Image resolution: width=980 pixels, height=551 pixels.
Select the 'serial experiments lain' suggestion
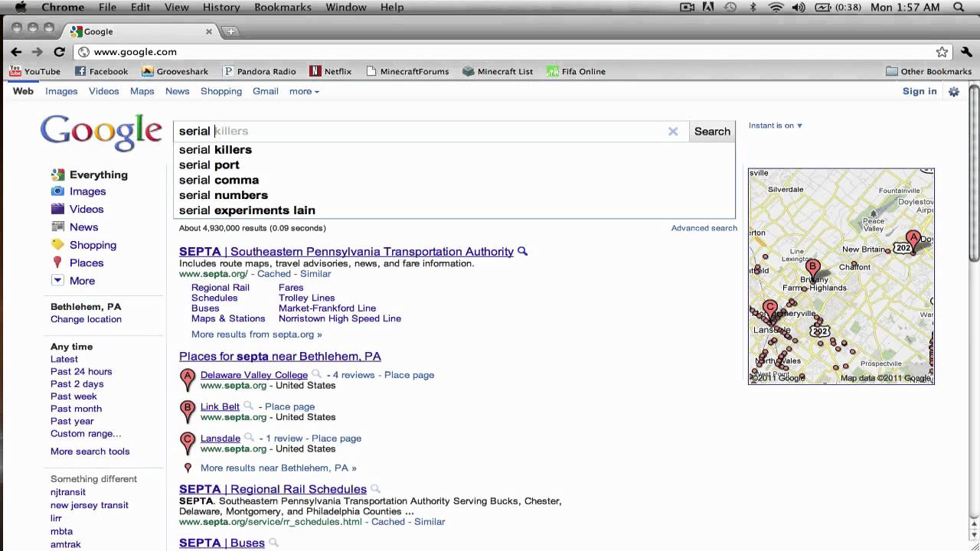pos(454,210)
